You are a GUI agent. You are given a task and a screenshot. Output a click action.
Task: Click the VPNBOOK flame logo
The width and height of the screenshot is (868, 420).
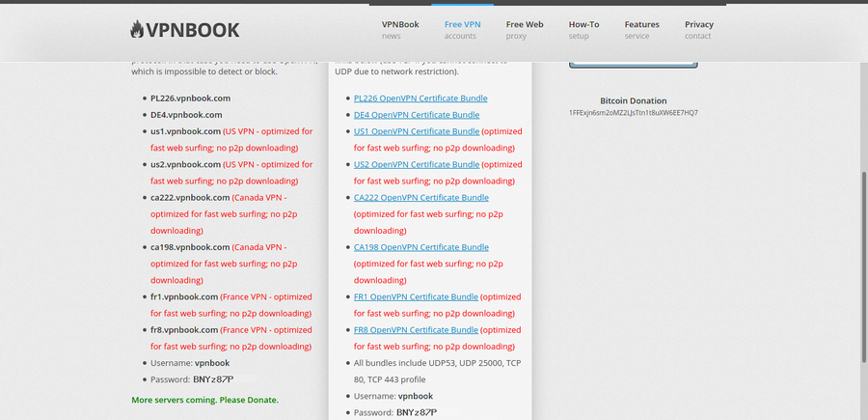click(x=185, y=29)
